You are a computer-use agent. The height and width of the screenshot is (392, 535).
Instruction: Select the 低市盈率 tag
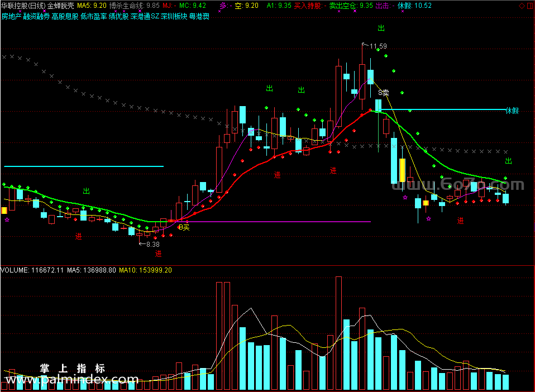[93, 16]
